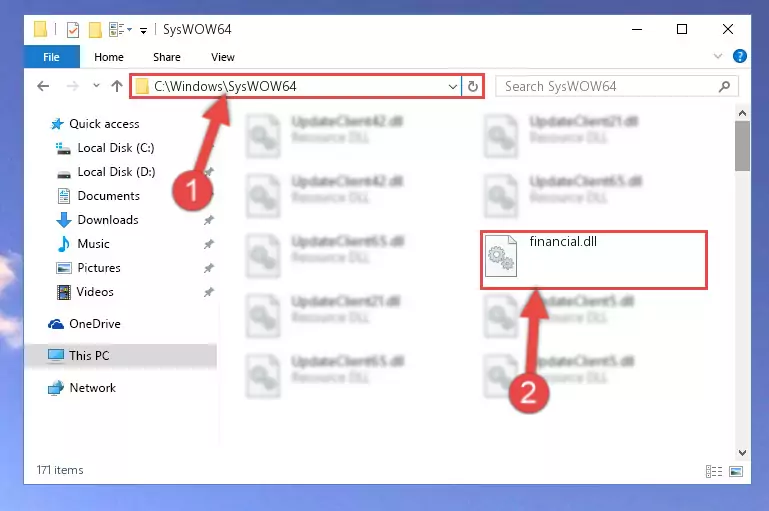Click the Network icon in sidebar

point(56,388)
